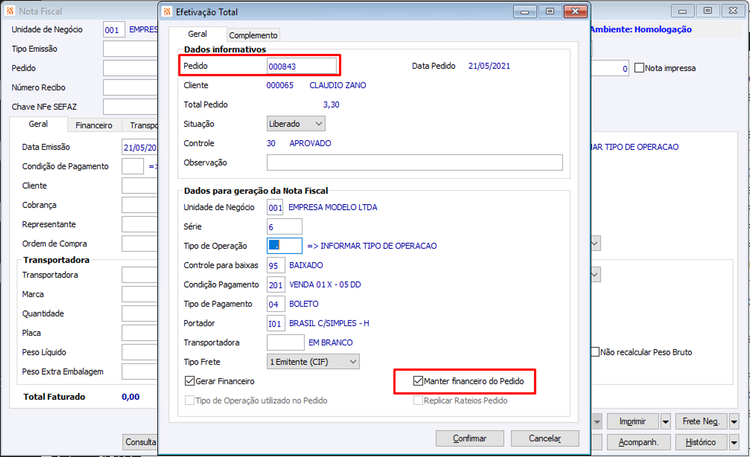Viewport: 750px width, 457px height.
Task: Toggle Nota impressa checkbox in Nota Fiscal
Action: click(639, 68)
